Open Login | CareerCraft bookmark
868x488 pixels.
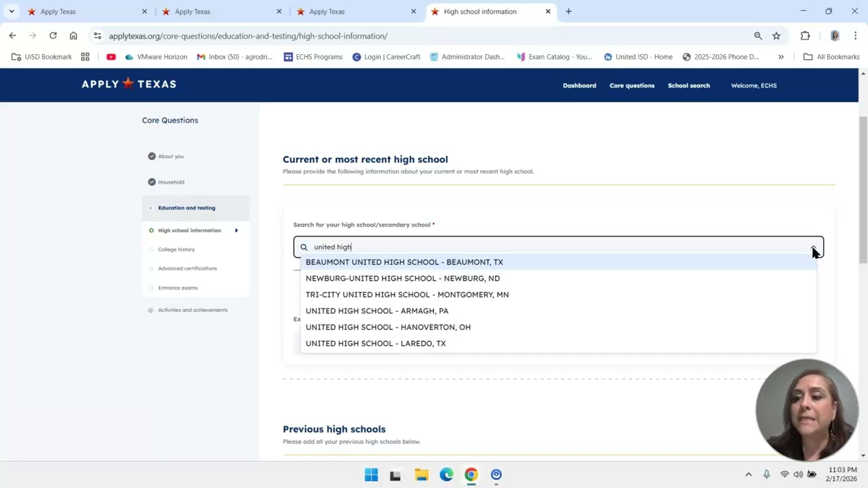click(x=387, y=57)
